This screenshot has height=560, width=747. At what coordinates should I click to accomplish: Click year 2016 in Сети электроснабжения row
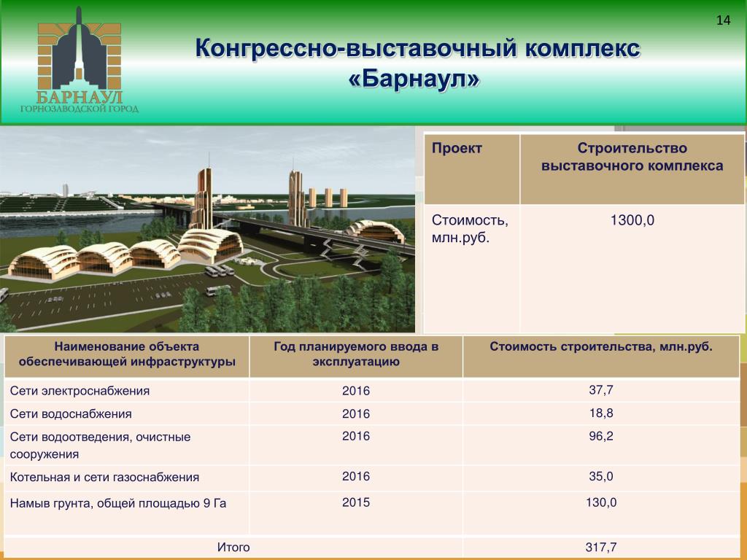(356, 391)
